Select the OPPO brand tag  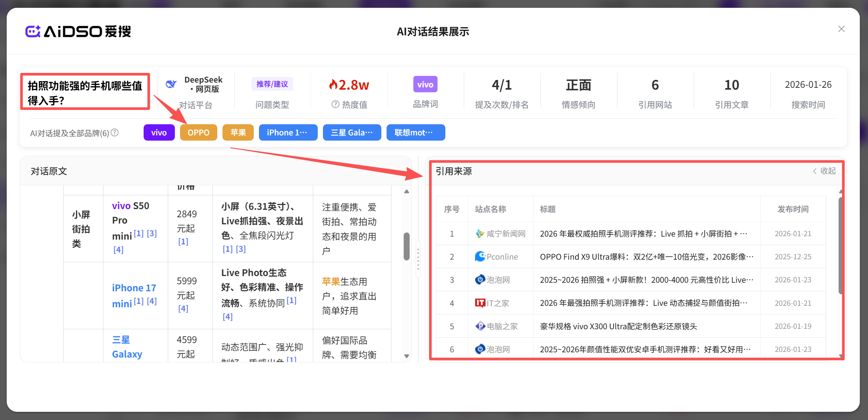click(x=198, y=132)
